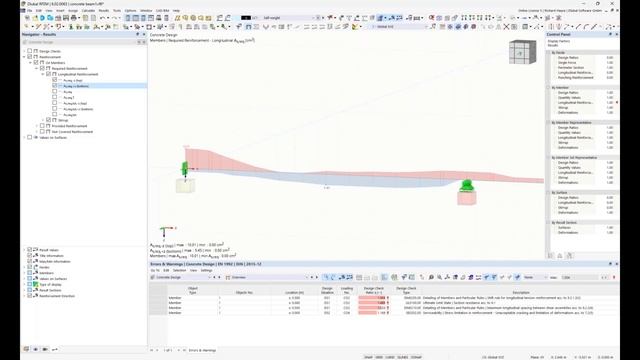Open the Settings menu in results table

pos(206,270)
